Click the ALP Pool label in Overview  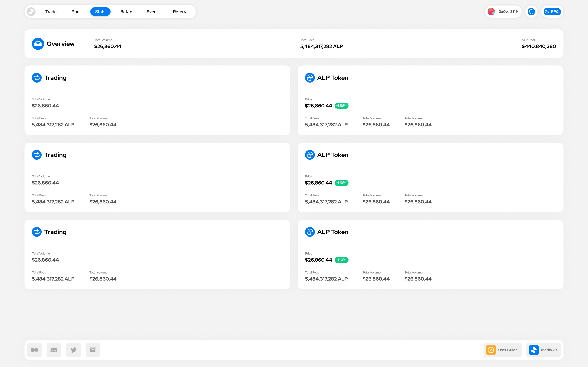pos(528,40)
